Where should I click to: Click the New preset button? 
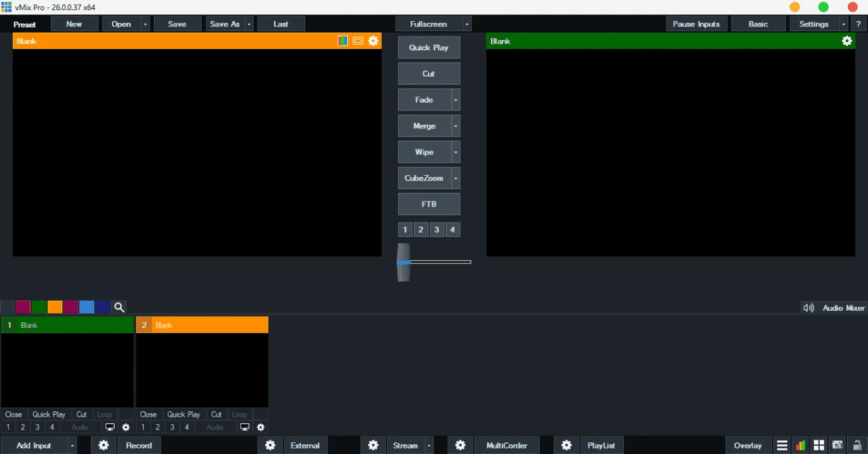[x=74, y=24]
